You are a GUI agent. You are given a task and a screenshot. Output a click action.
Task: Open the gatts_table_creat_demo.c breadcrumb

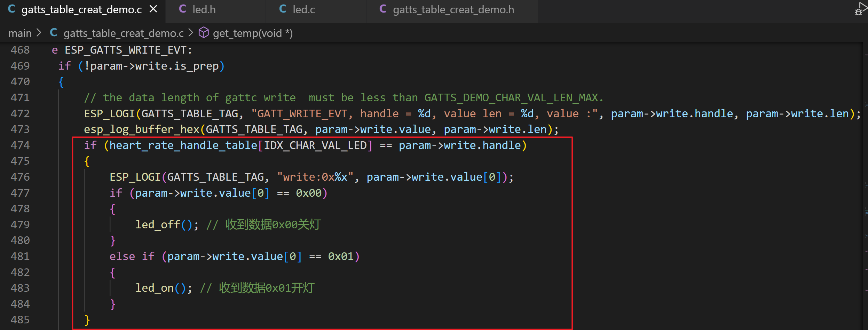pyautogui.click(x=124, y=33)
